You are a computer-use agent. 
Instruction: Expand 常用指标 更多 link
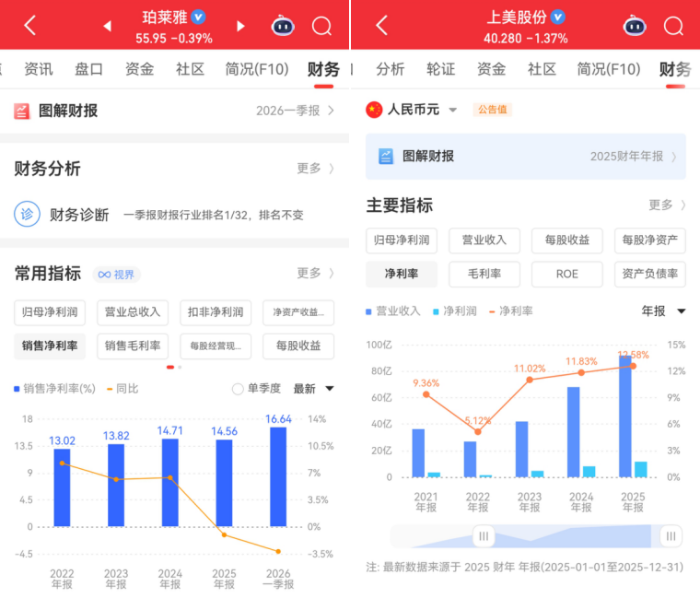click(315, 273)
